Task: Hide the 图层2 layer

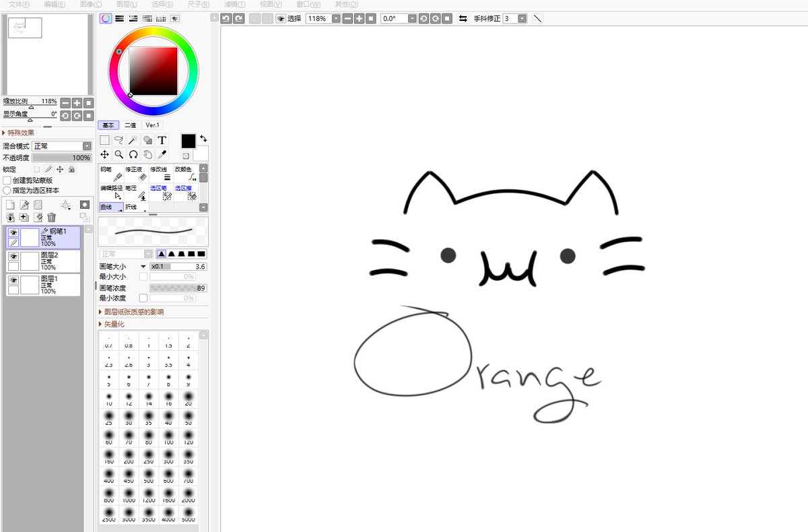Action: pyautogui.click(x=13, y=257)
